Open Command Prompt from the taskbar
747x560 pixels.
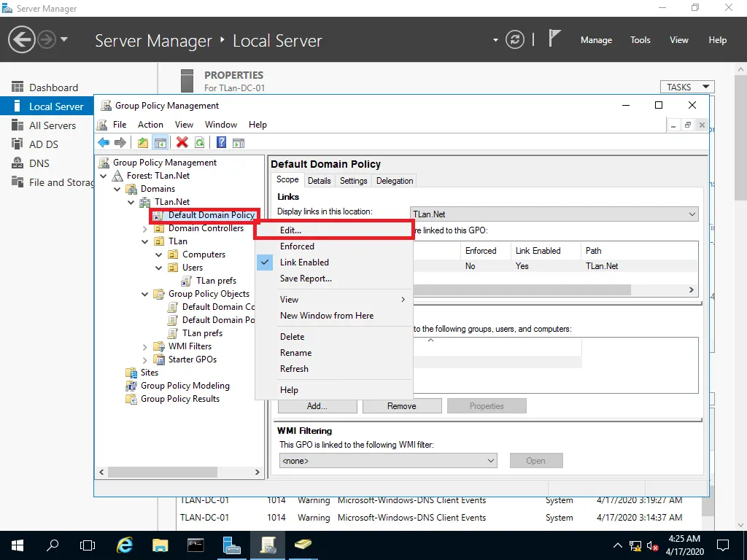click(x=196, y=545)
